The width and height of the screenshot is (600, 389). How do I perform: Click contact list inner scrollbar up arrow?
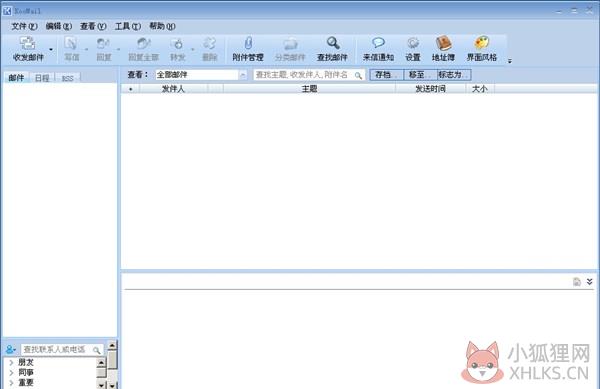[x=101, y=362]
